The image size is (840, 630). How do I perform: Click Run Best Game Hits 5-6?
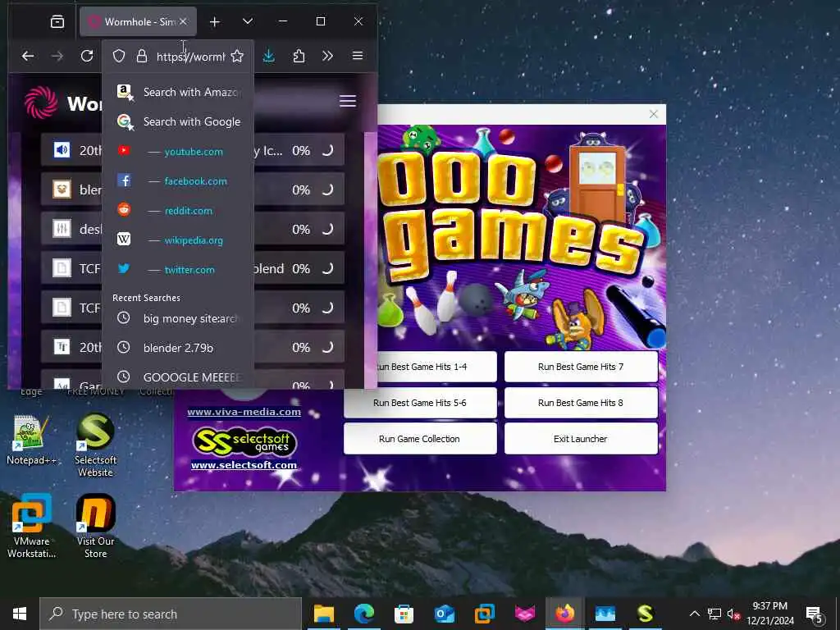click(420, 402)
